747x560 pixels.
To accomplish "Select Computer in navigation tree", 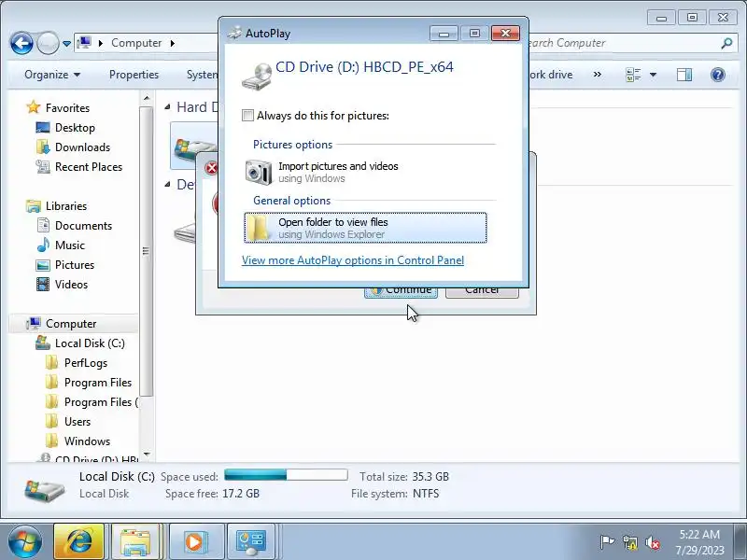I will coord(71,324).
